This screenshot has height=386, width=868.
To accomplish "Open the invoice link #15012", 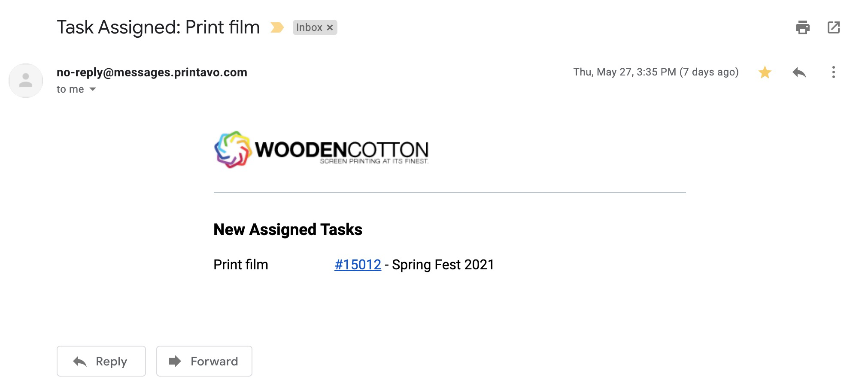I will tap(358, 265).
